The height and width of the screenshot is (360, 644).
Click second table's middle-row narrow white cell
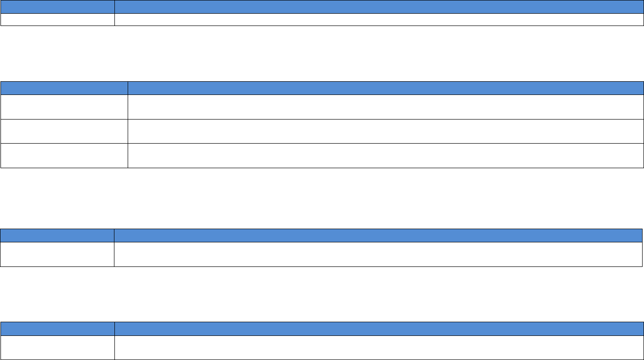point(64,131)
